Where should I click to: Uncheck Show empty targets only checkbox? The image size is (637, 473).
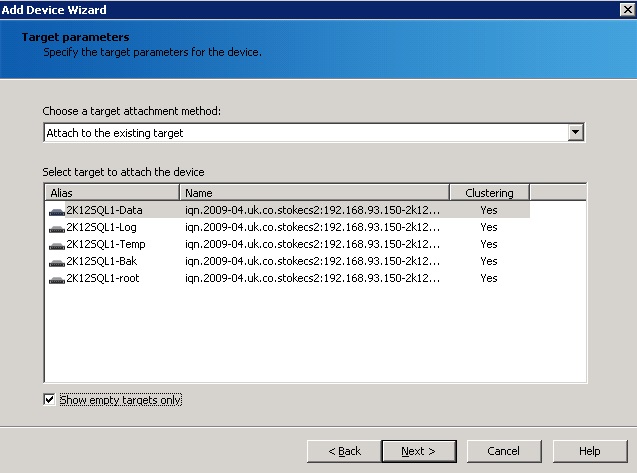coord(49,399)
